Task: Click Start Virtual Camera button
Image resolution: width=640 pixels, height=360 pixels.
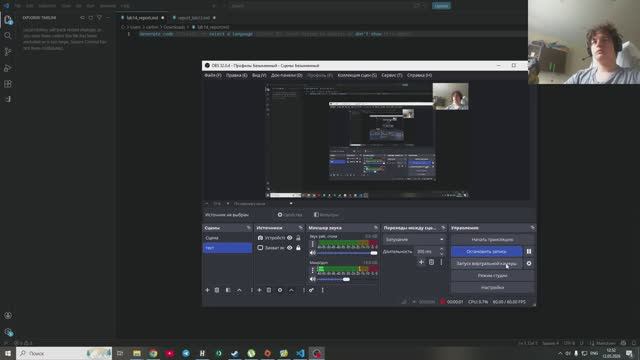Action: (487, 264)
